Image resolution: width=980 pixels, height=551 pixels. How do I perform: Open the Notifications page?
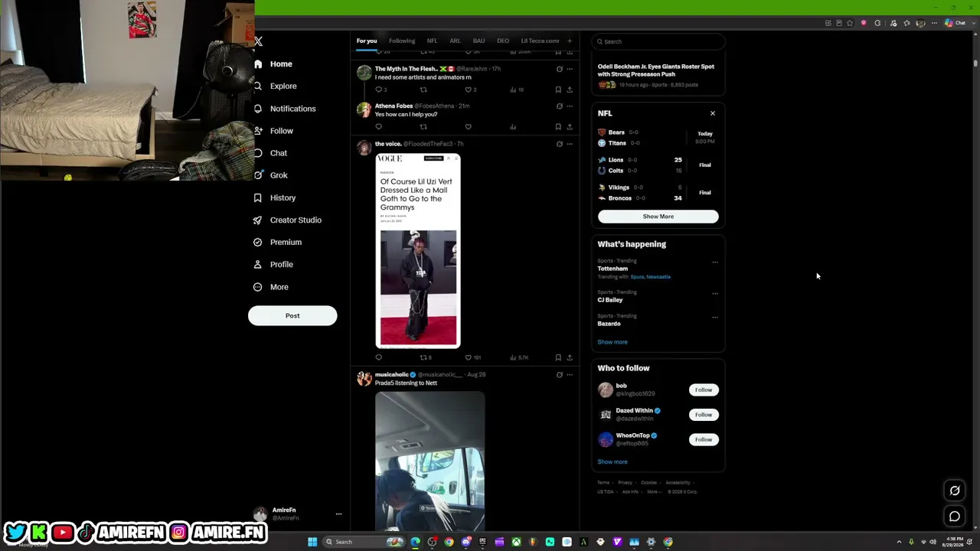(285, 109)
